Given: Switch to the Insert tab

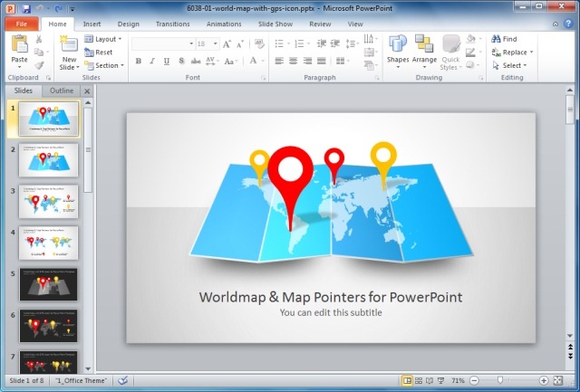Looking at the screenshot, I should tap(92, 24).
